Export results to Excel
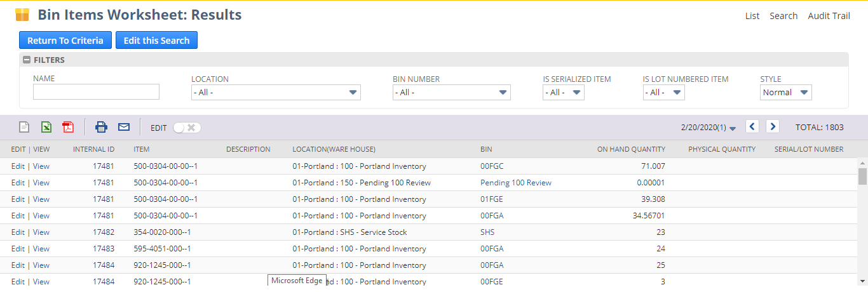Viewport: 868px width, 292px height. point(46,127)
